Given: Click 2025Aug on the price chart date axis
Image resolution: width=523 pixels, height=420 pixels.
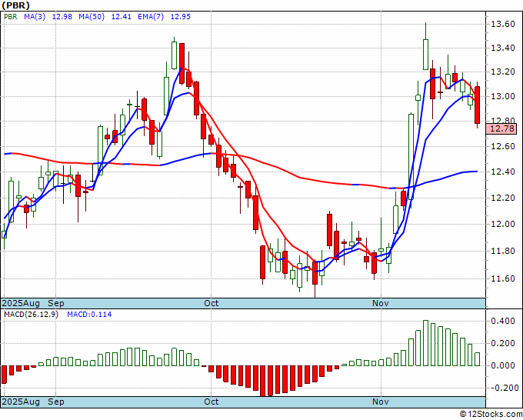Looking at the screenshot, I should [21, 303].
